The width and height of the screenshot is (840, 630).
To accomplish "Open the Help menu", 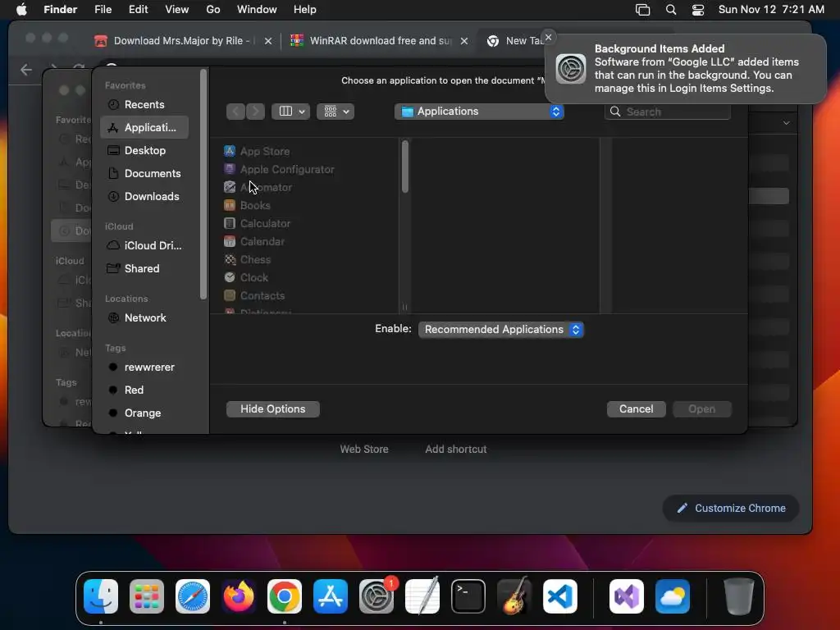I will (x=305, y=10).
